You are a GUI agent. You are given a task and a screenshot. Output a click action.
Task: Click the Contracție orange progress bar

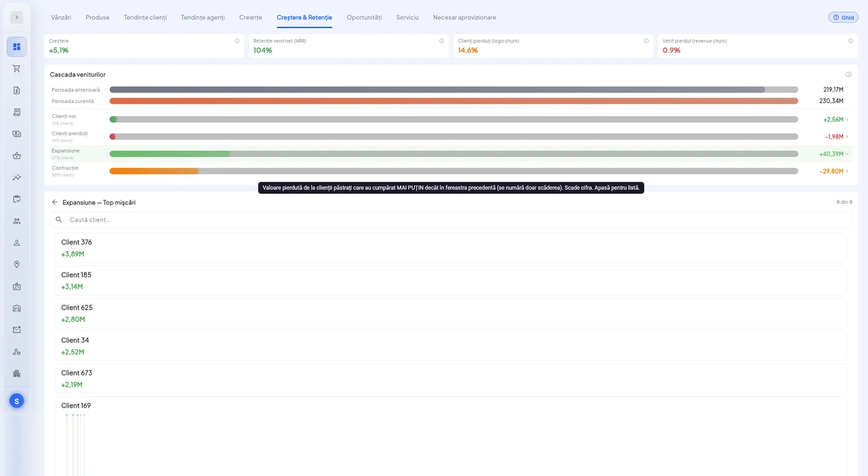pyautogui.click(x=154, y=171)
